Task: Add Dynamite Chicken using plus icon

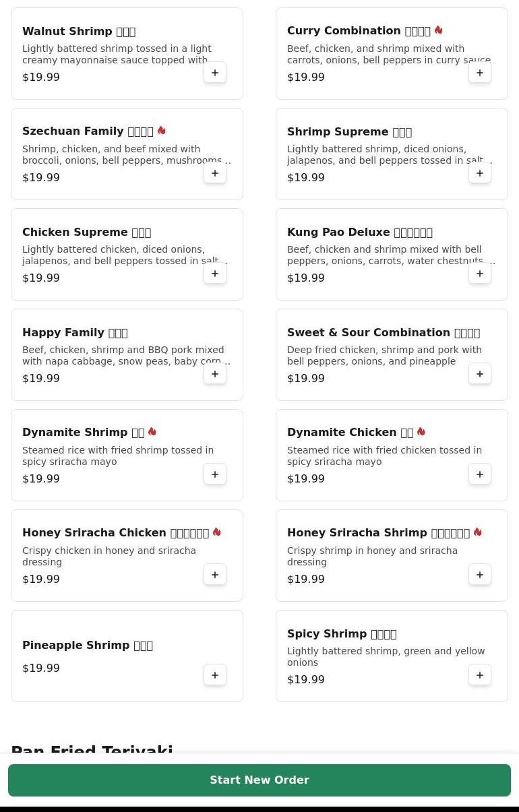Action: click(480, 474)
